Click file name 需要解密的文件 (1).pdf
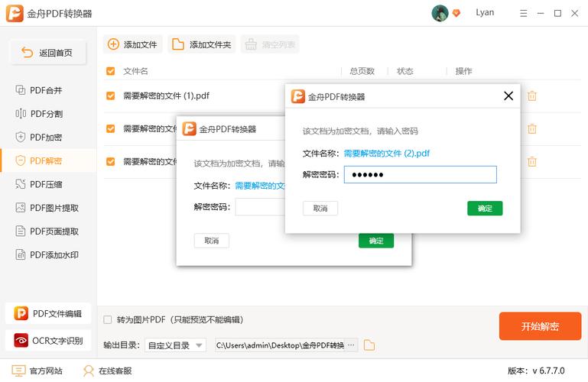588x382 pixels. click(x=167, y=95)
